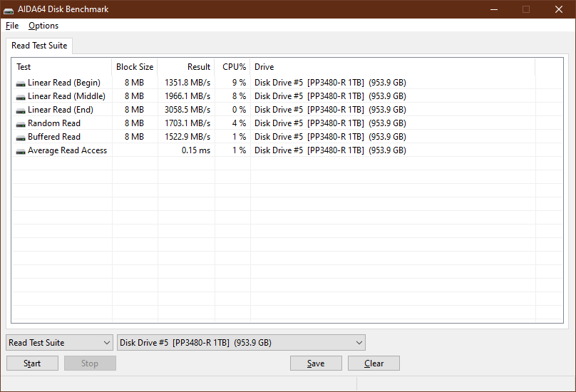Minimize the AIDA64 Disk Benchmark window

(494, 9)
